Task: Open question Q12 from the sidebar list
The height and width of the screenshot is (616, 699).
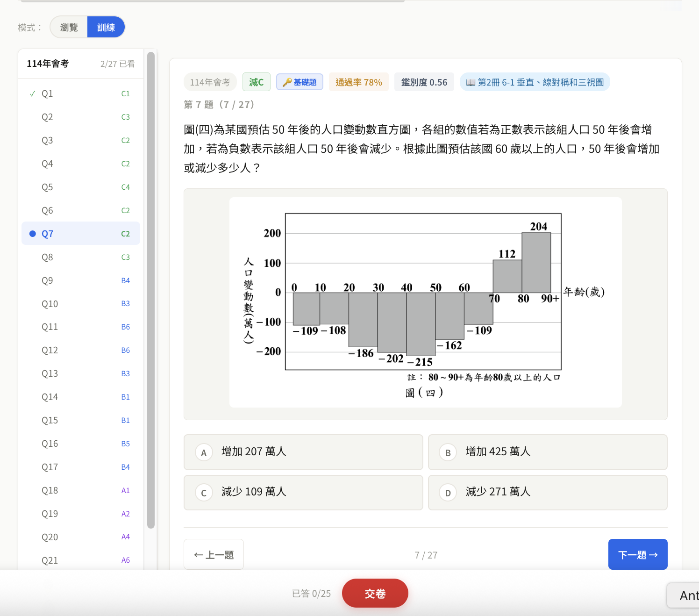Action: 50,350
